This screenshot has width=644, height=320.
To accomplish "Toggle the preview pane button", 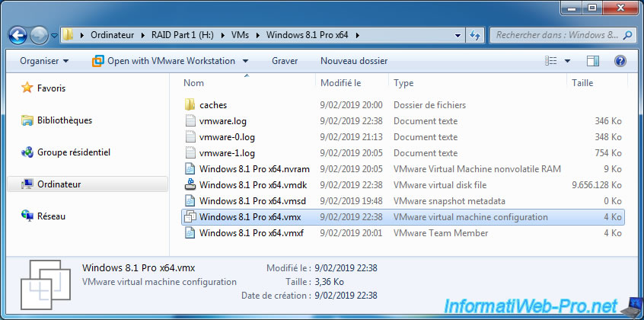I will pos(593,61).
